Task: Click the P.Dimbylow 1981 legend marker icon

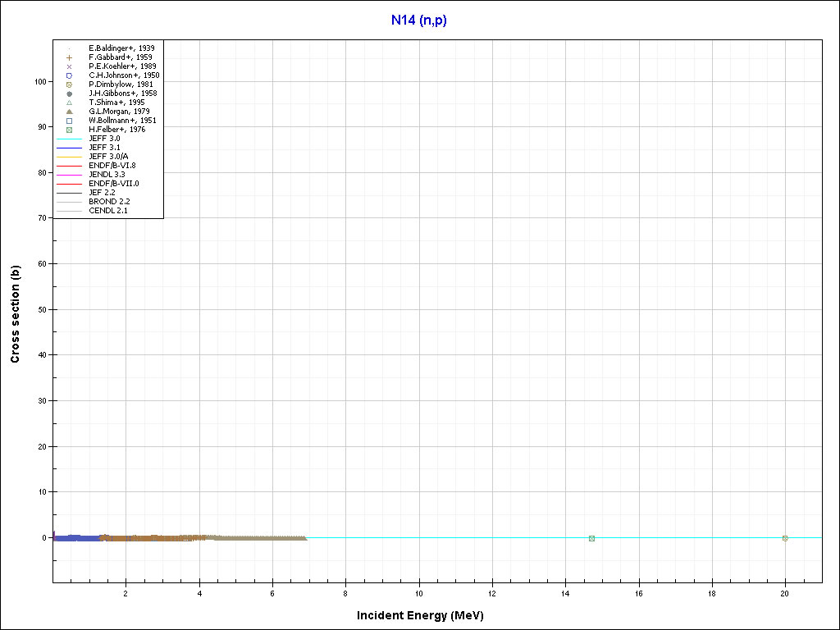Action: coord(70,84)
